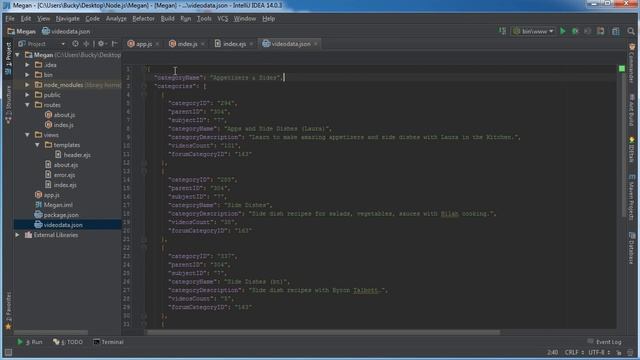Open Project panel settings gear
The width and height of the screenshot is (640, 360).
click(101, 44)
